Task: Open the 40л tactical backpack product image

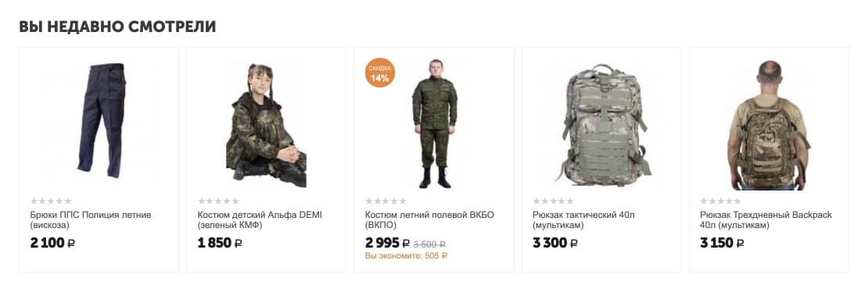Action: [x=601, y=125]
